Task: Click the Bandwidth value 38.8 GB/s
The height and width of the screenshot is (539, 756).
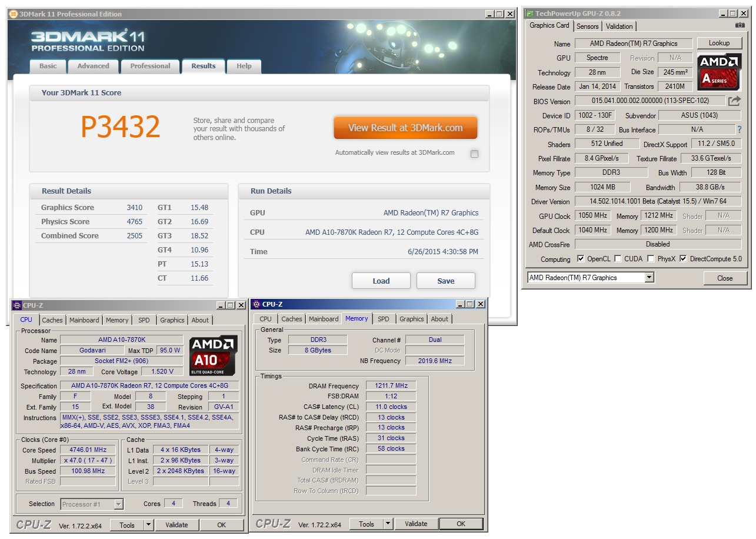Action: (x=710, y=187)
